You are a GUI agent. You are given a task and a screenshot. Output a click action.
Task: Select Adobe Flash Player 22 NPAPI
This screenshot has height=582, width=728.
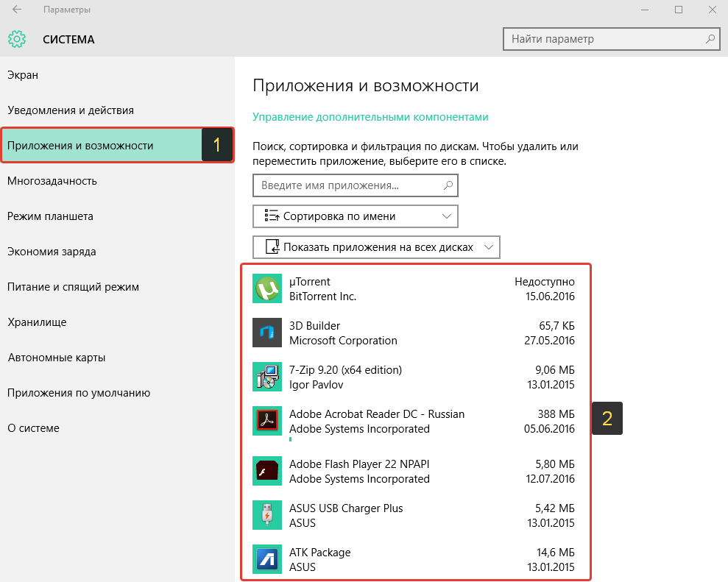pyautogui.click(x=359, y=464)
